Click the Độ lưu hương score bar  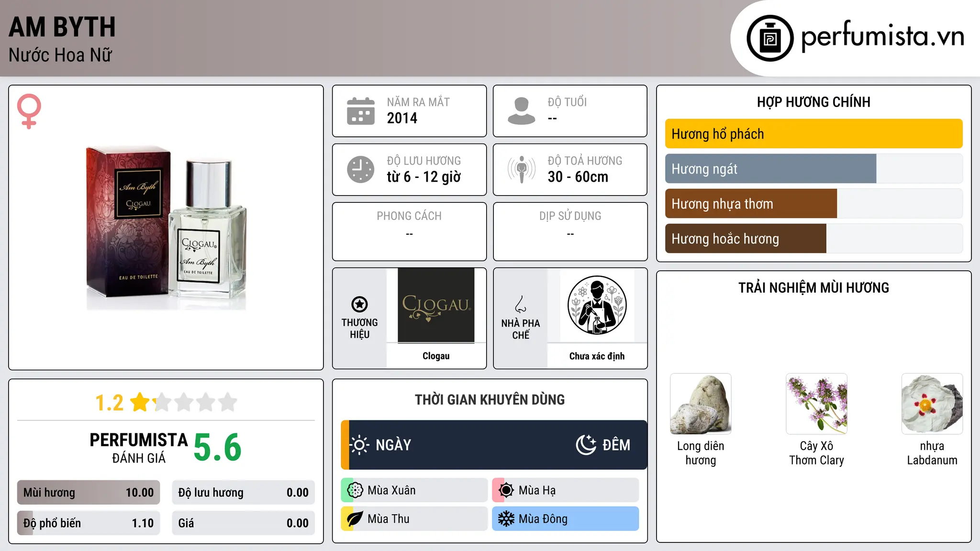243,493
